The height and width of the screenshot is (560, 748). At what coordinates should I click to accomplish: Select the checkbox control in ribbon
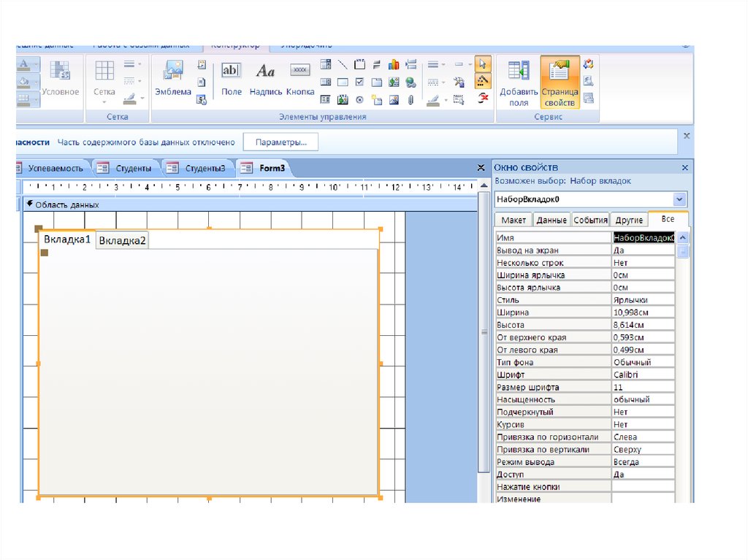pyautogui.click(x=359, y=82)
